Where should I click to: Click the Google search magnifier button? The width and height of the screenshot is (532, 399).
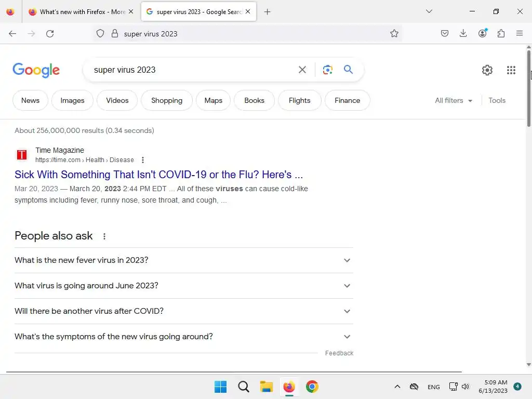point(348,70)
